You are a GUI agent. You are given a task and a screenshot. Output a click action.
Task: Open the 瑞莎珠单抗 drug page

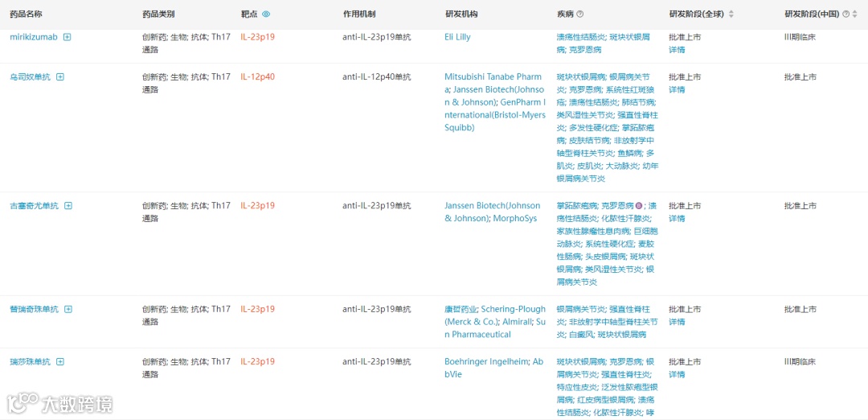[x=30, y=362]
